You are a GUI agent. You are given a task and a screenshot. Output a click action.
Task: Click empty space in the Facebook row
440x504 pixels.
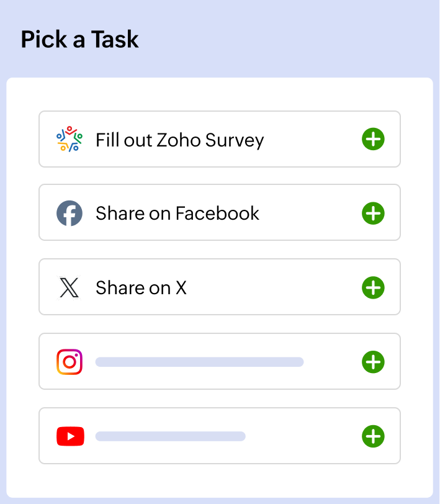[x=310, y=214]
